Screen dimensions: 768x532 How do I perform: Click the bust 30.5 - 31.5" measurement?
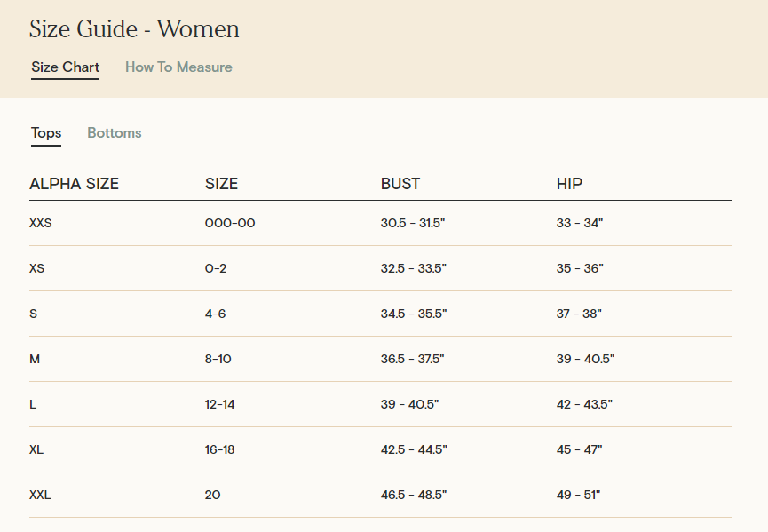[x=412, y=223]
